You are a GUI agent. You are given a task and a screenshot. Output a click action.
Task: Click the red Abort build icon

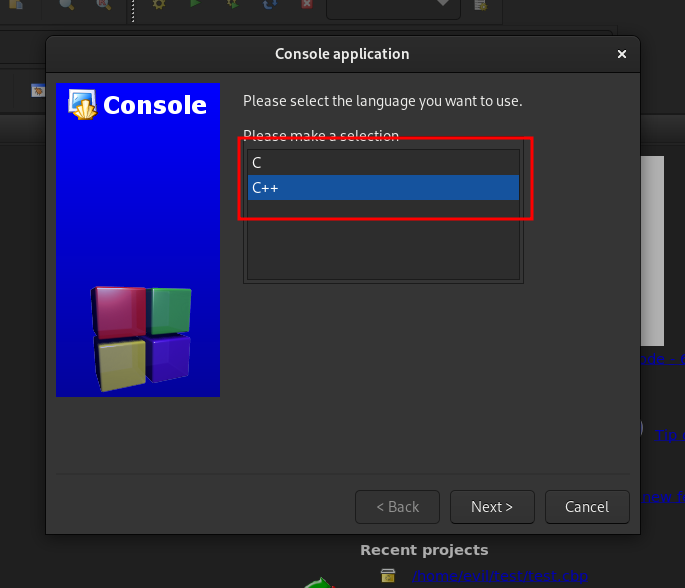point(306,5)
